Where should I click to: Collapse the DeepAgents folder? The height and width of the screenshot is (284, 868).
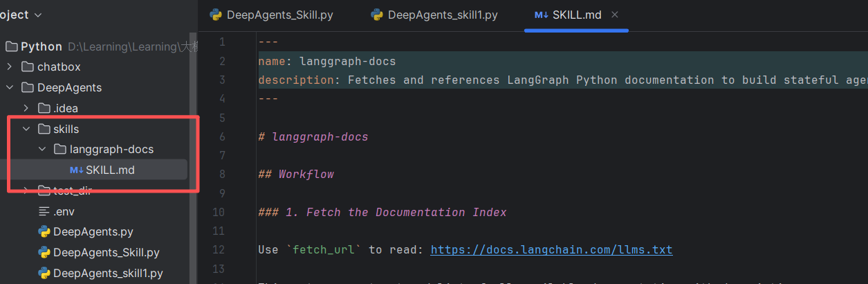[10, 88]
